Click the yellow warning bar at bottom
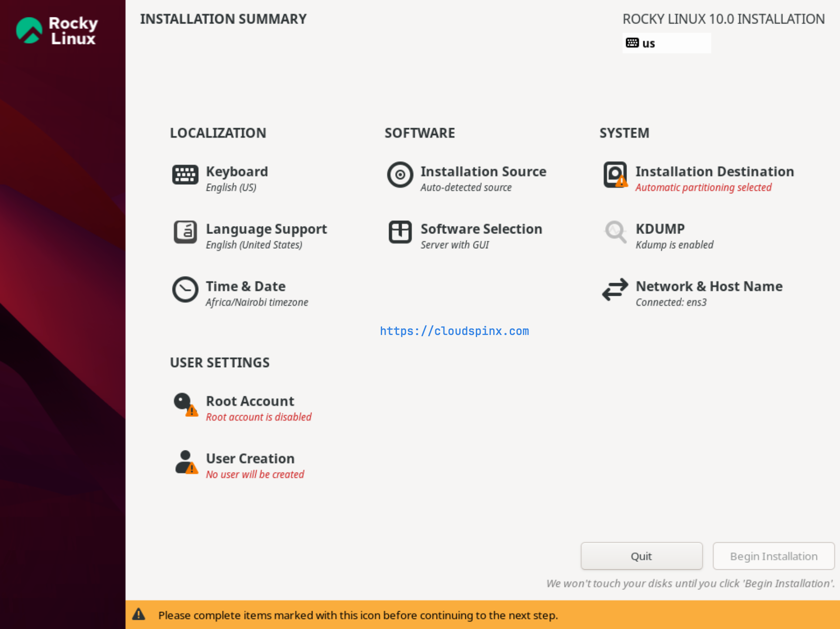The height and width of the screenshot is (629, 840). (x=420, y=615)
